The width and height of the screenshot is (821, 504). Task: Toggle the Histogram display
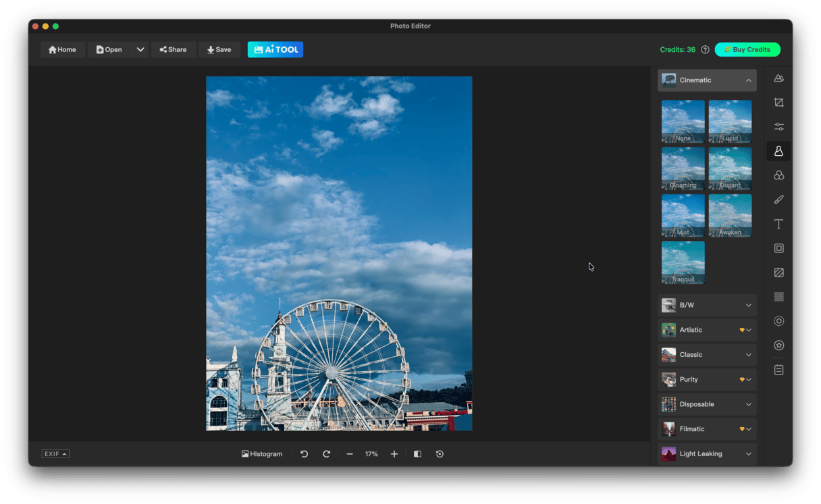pos(262,454)
